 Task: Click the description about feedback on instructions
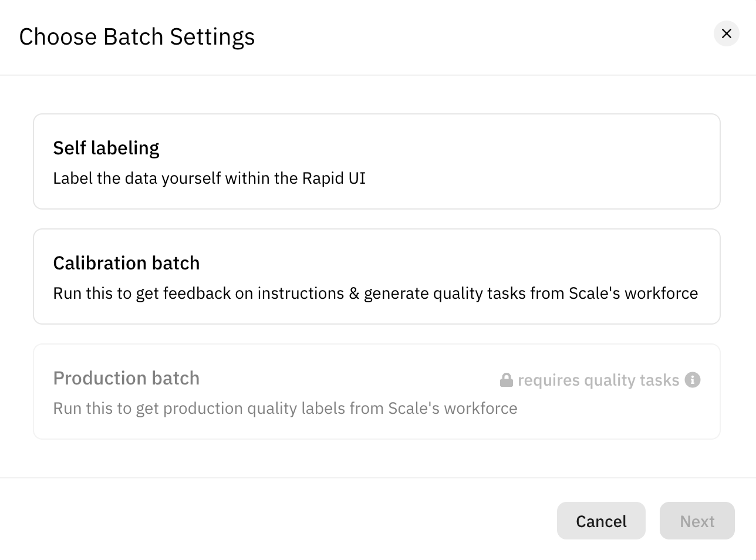[x=375, y=294]
